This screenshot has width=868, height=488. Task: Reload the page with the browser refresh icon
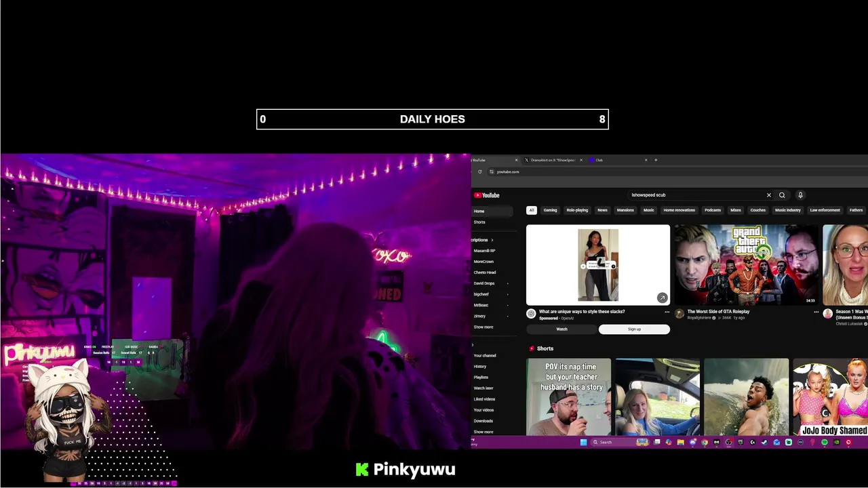click(479, 171)
